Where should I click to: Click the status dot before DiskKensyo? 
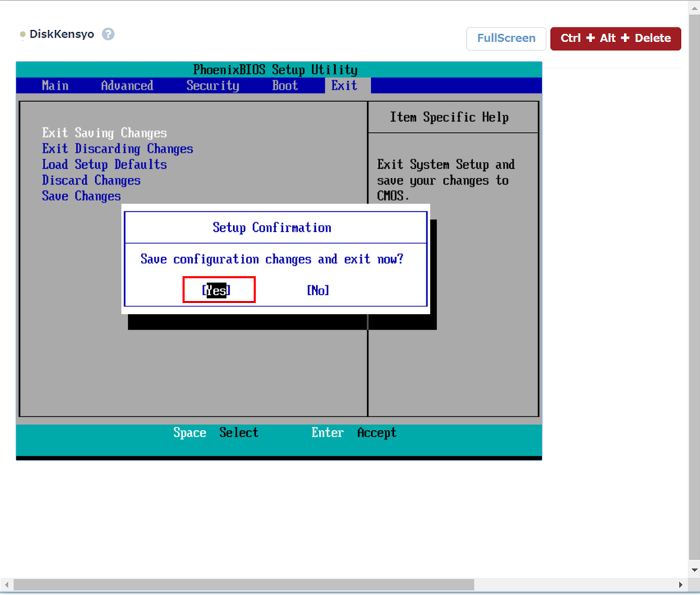click(23, 34)
